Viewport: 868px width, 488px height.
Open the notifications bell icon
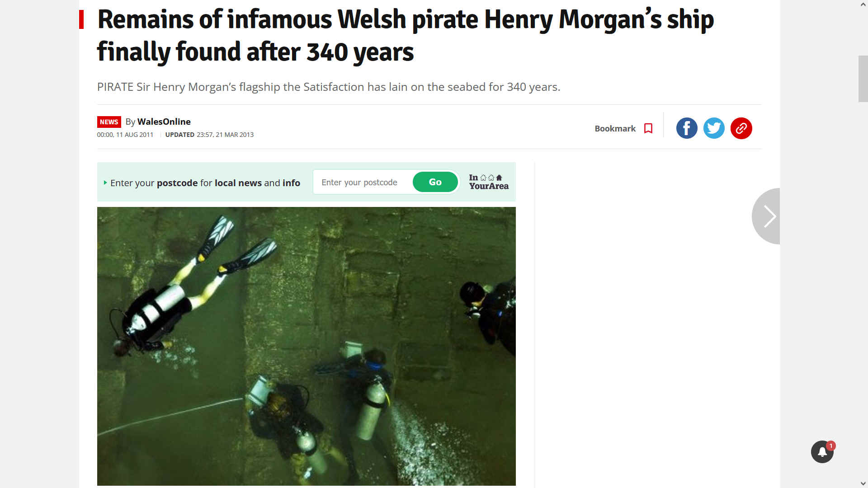tap(822, 452)
